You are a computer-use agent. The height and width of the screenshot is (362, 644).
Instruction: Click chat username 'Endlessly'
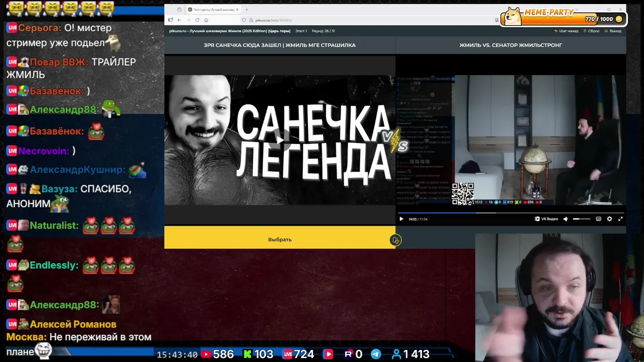[54, 265]
